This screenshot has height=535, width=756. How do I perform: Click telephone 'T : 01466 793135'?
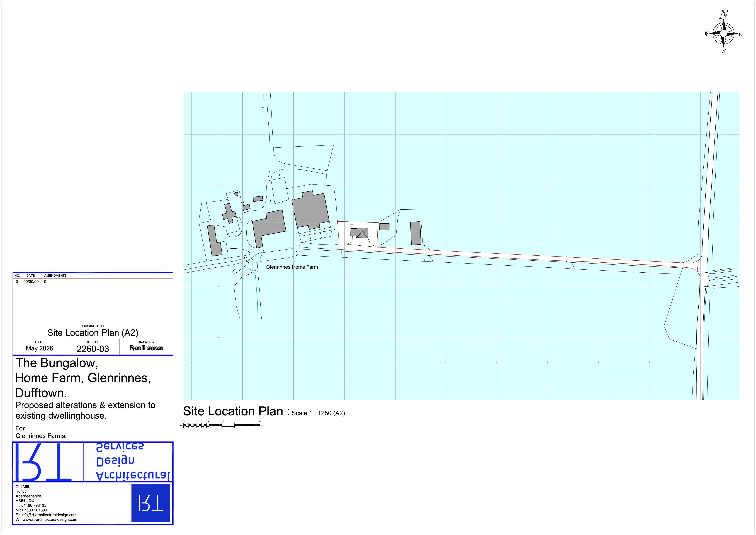[x=31, y=505]
